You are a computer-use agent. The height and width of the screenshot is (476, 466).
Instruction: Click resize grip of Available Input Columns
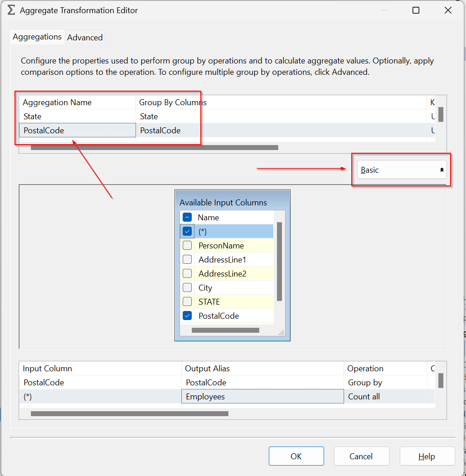click(282, 333)
